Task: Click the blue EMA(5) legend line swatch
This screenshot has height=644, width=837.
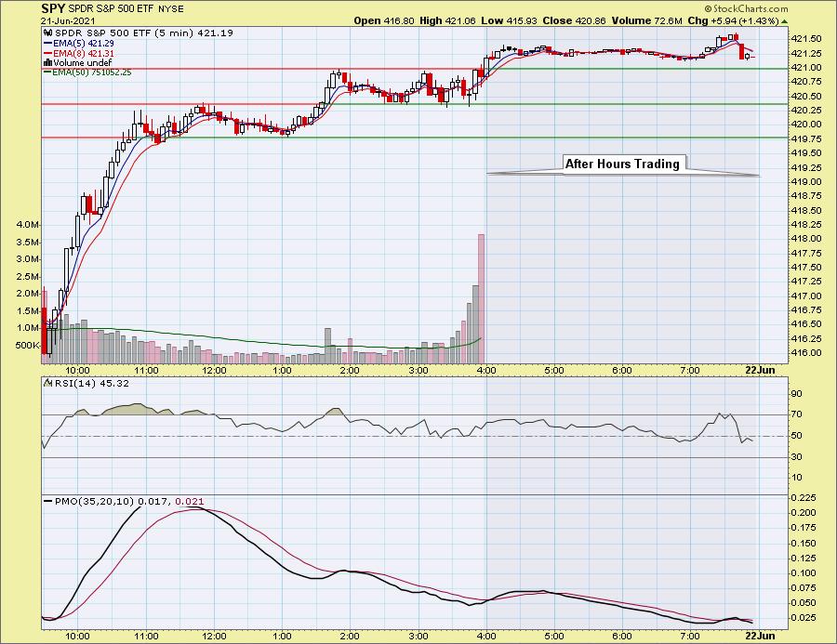Action: (47, 44)
